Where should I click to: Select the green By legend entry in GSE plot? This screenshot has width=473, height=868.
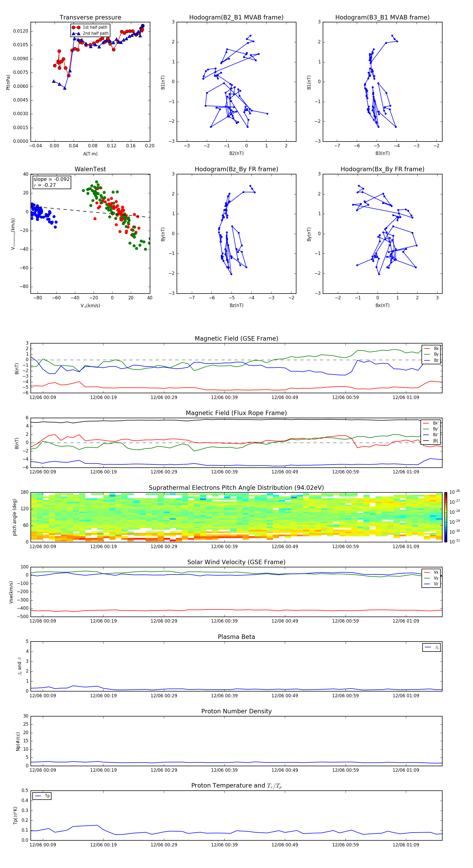[431, 354]
